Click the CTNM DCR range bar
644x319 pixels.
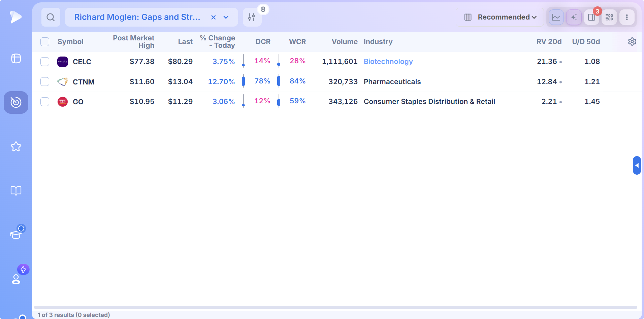(x=243, y=81)
